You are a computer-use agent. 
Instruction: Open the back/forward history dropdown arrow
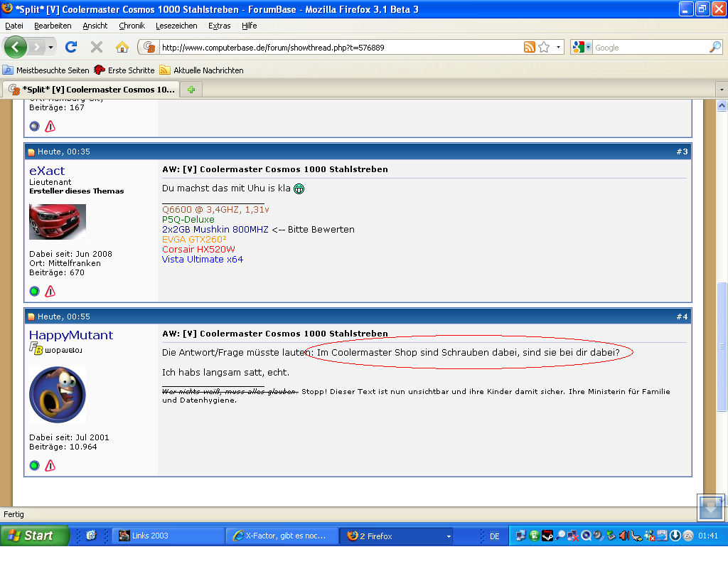click(x=50, y=48)
